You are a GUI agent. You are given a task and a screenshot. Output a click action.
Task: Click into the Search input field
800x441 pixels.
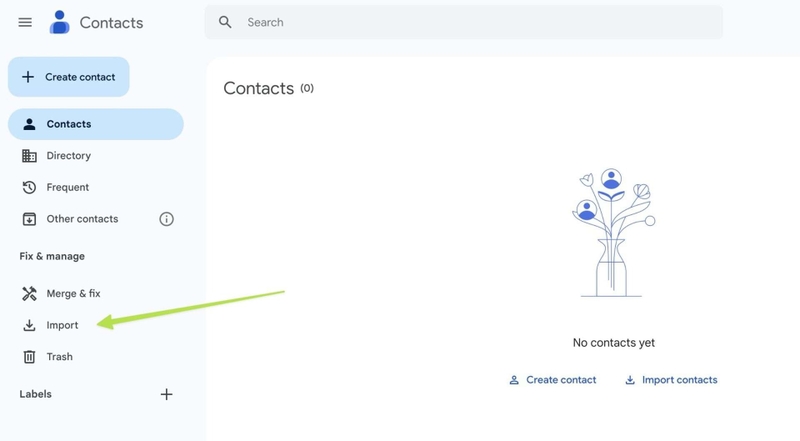click(x=470, y=22)
